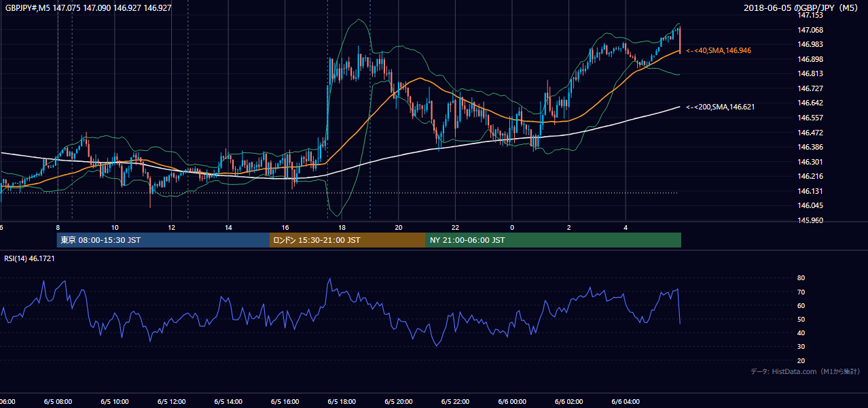Viewport: 868px width, 408px height.
Task: Click the 6/5 14:00 date label
Action: click(x=228, y=402)
